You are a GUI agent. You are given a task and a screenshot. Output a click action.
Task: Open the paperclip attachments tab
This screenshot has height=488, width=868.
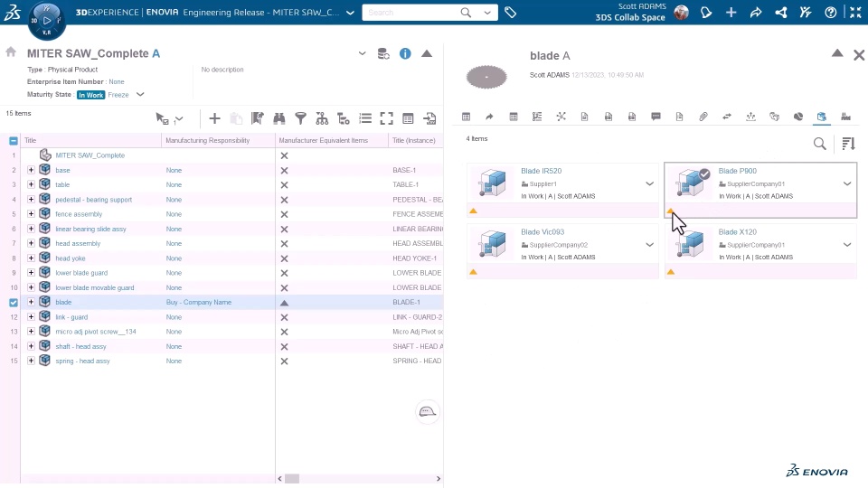703,117
